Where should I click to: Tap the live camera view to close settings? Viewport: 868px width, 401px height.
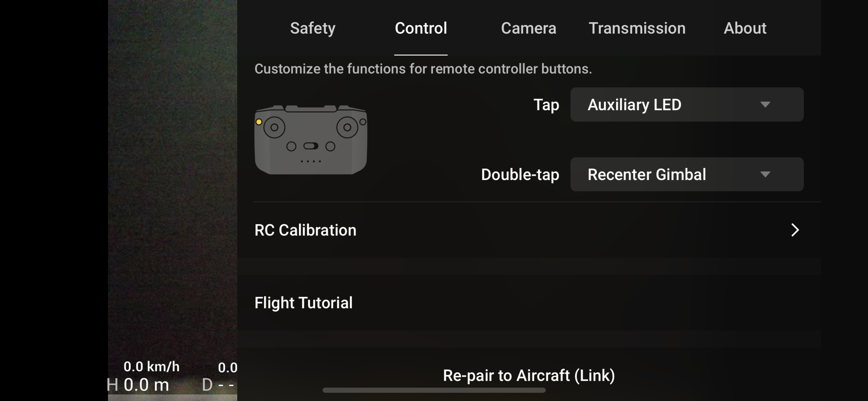172,171
